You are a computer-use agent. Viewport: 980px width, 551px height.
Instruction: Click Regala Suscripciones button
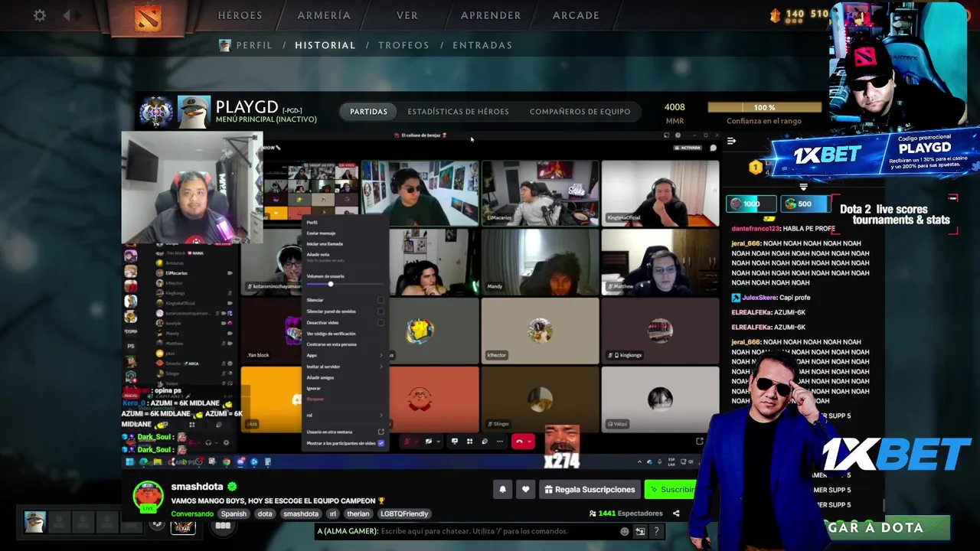[x=590, y=490]
